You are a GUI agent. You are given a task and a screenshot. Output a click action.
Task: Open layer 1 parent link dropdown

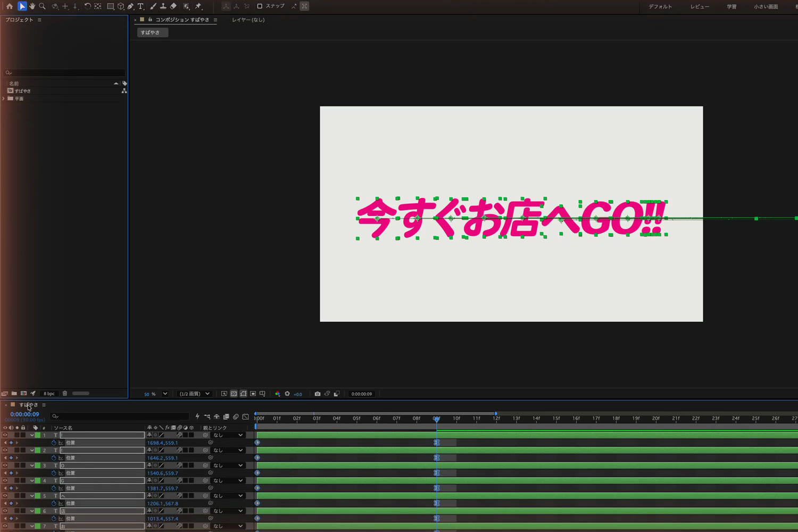(228, 435)
